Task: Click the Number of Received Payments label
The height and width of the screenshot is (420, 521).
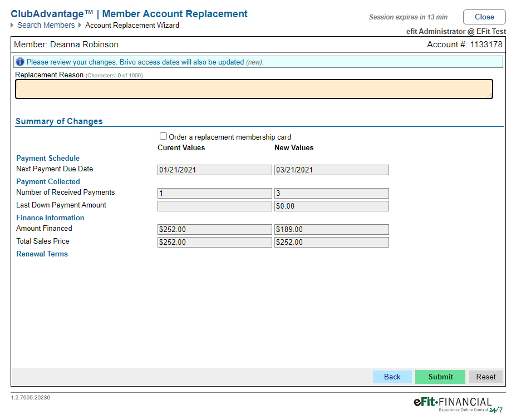Action: [x=66, y=192]
